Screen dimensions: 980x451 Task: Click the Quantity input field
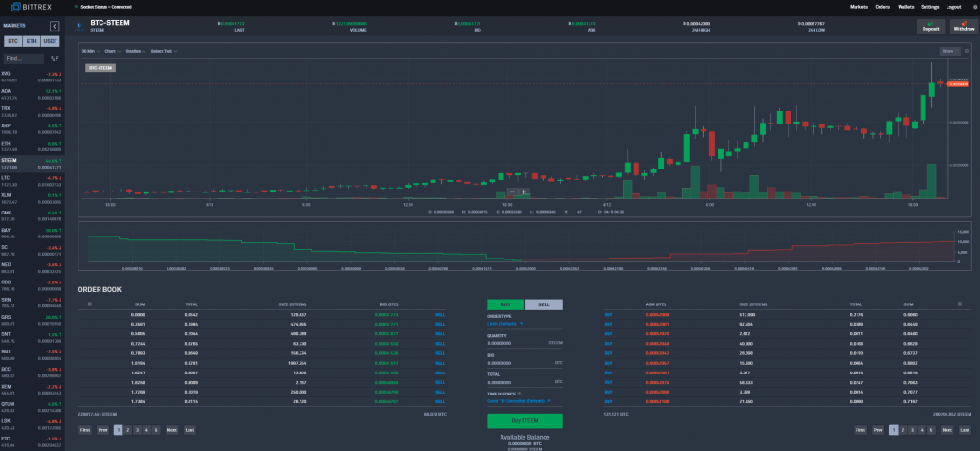tap(517, 342)
